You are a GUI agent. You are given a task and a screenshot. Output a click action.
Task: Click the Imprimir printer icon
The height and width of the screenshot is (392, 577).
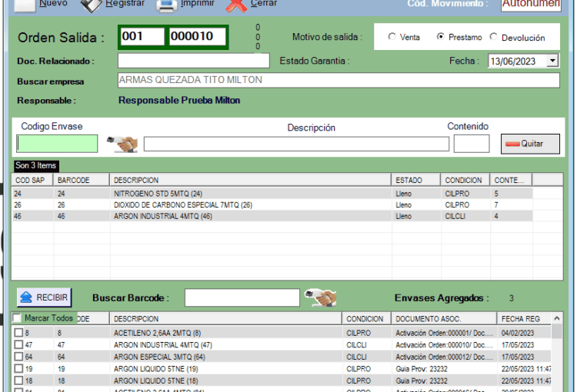coord(167,5)
